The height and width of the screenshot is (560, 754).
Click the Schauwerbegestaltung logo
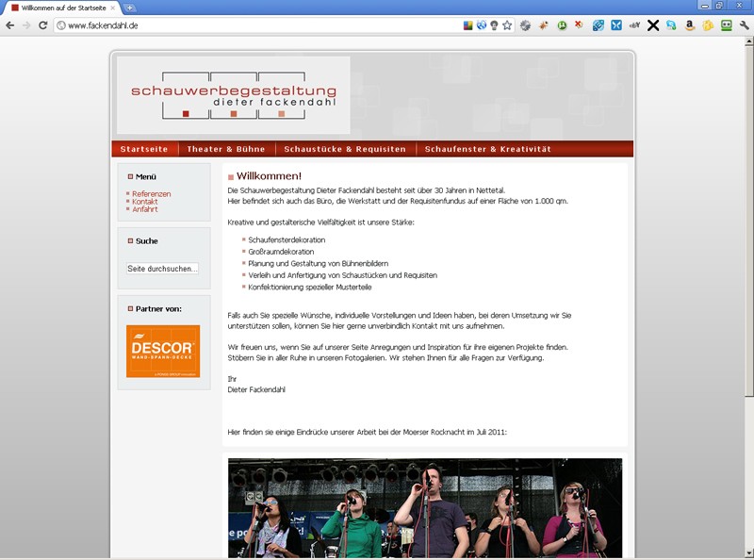pos(233,95)
